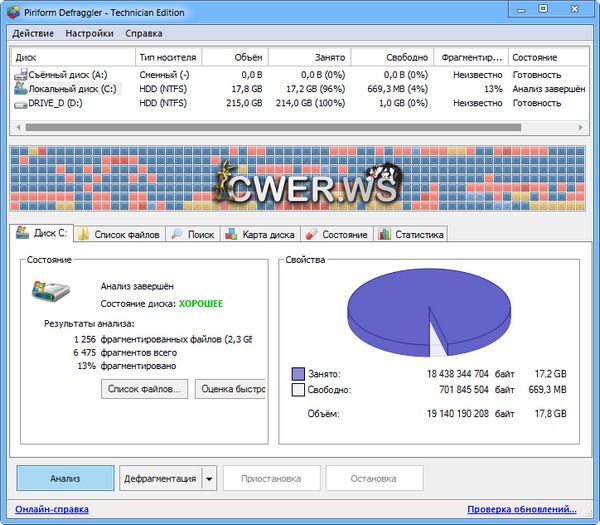Viewport: 600px width, 525px height.
Task: Open the Справка menu
Action: [x=144, y=33]
